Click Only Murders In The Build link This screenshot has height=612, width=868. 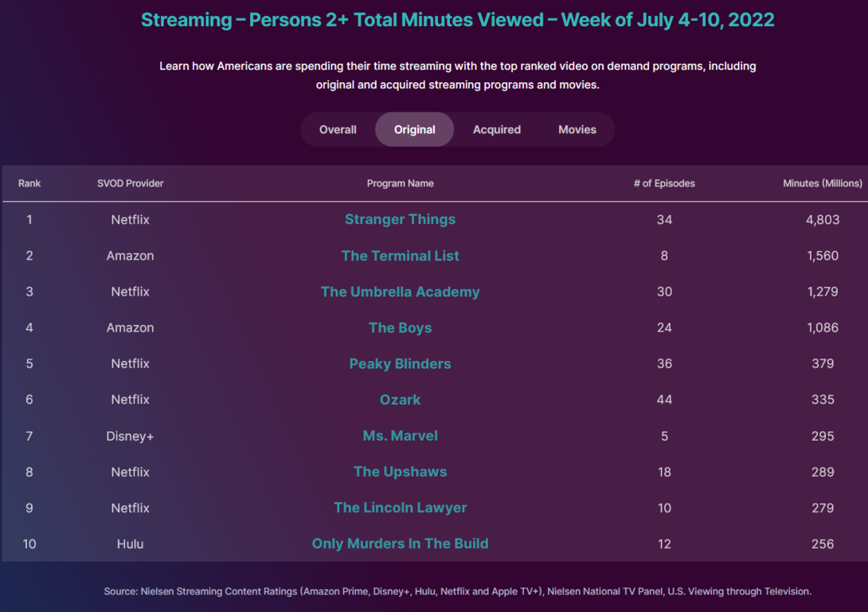click(400, 543)
